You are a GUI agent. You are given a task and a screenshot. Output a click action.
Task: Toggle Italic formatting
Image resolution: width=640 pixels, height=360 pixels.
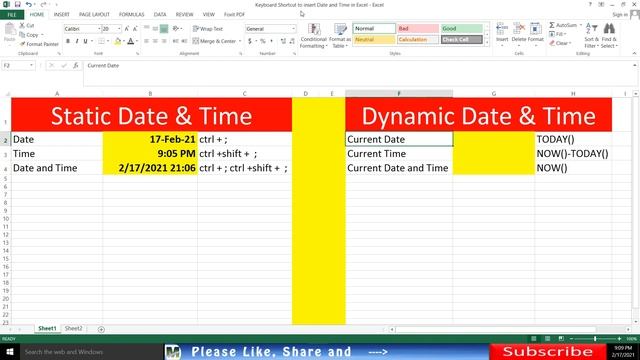(76, 41)
